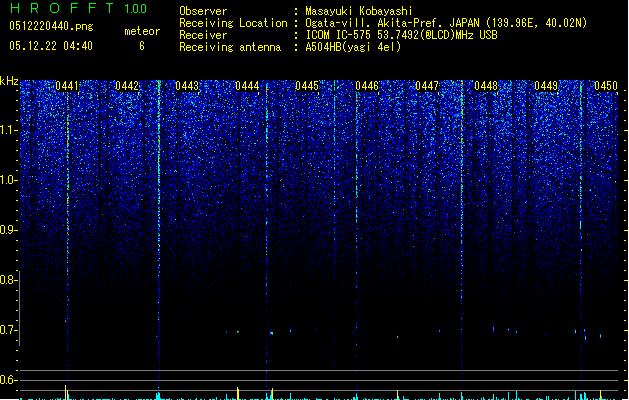Screen dimensions: 629x400
Task: Select the filename 0512220440.png
Action: coord(51,26)
